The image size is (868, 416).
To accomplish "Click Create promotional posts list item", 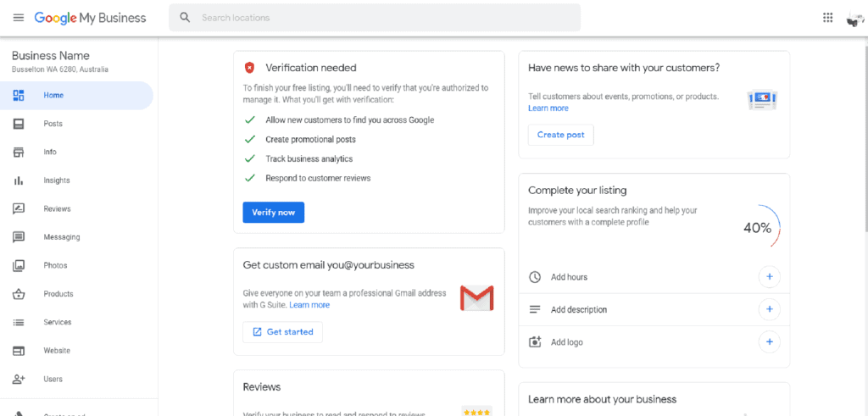I will (310, 140).
